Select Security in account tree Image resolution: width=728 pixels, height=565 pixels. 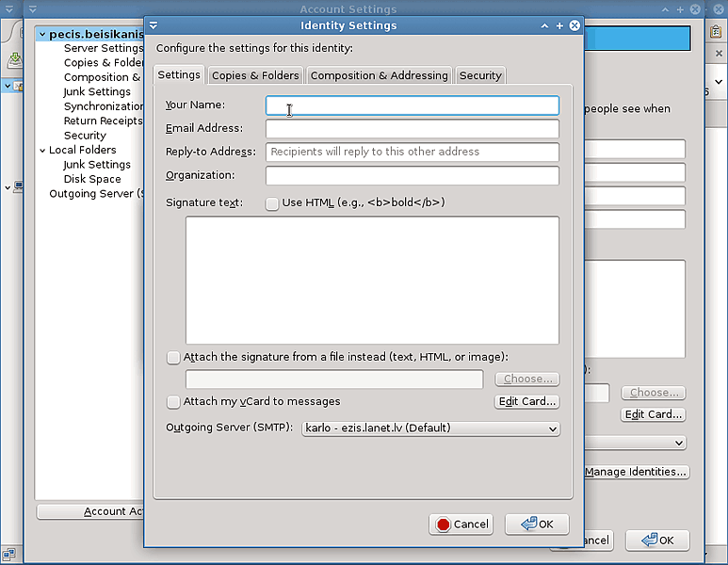(x=85, y=136)
